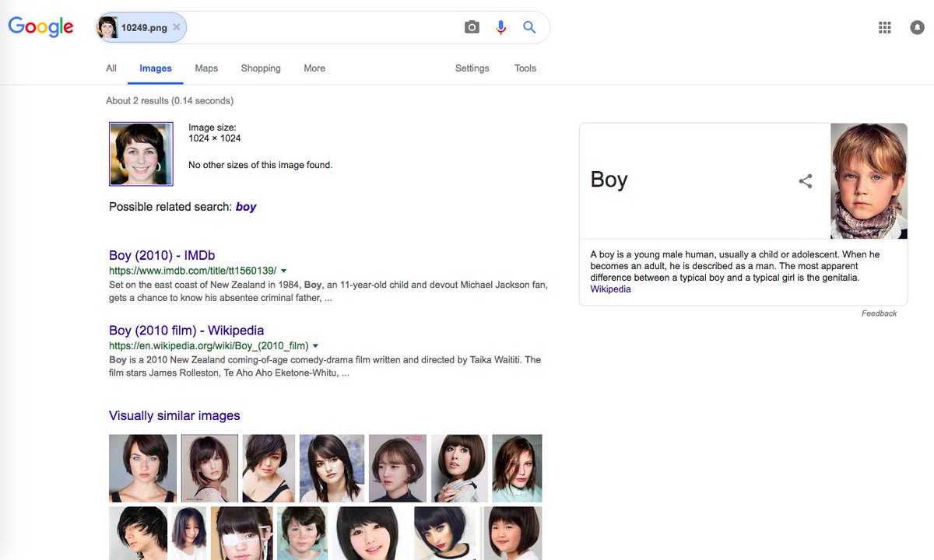Click the Boy title in knowledge panel
This screenshot has width=934, height=560.
tap(609, 180)
